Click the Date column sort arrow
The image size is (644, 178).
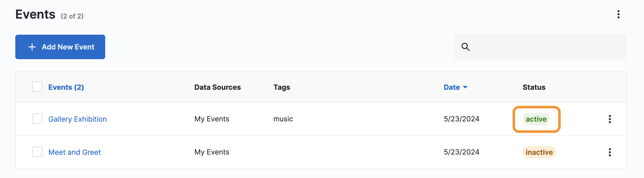(x=465, y=87)
